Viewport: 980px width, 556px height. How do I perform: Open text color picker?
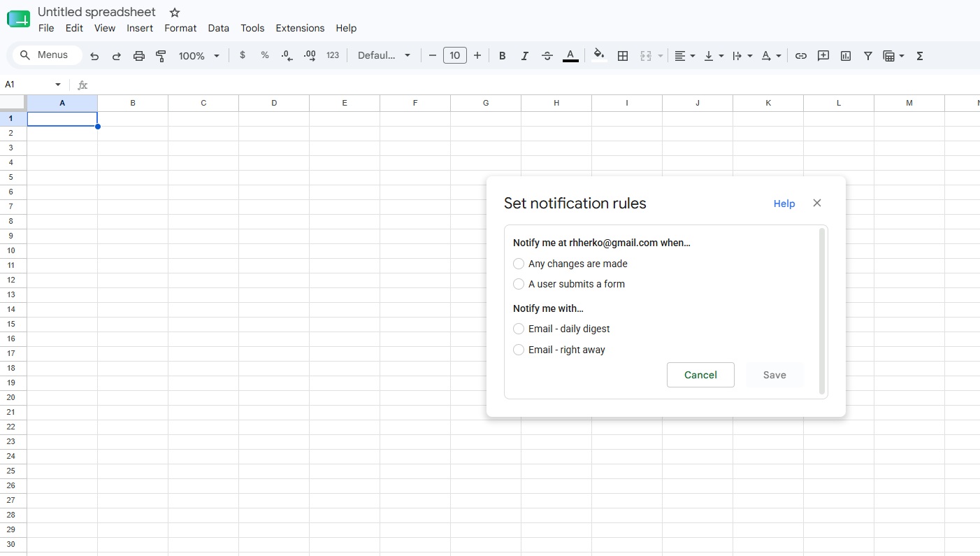[x=570, y=56]
